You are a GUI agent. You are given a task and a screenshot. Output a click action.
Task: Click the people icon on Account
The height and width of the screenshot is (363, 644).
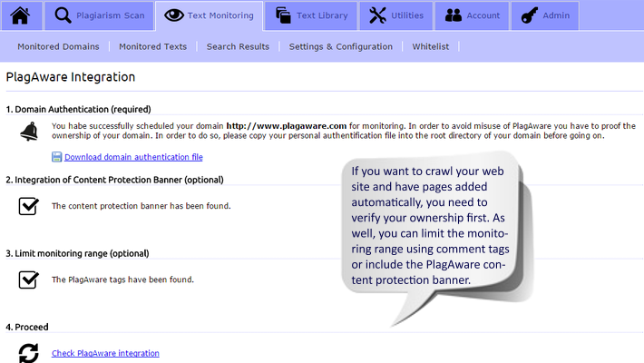point(454,15)
